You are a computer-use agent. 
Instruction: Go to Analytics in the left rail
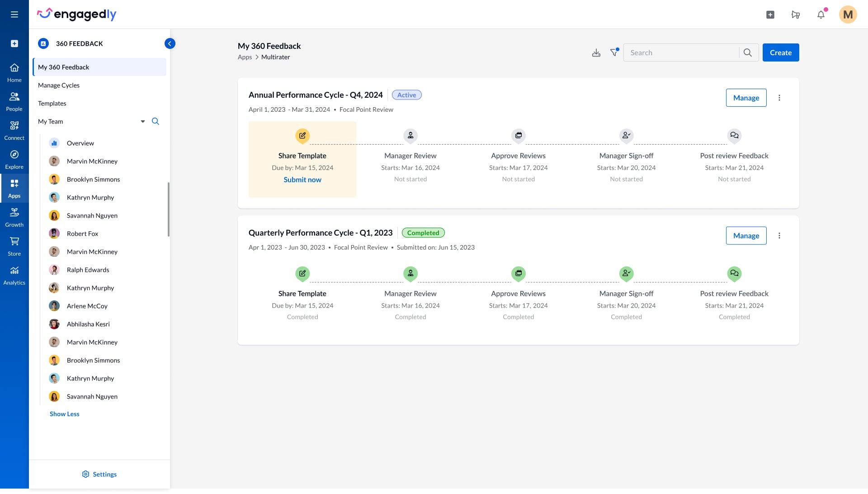14,275
